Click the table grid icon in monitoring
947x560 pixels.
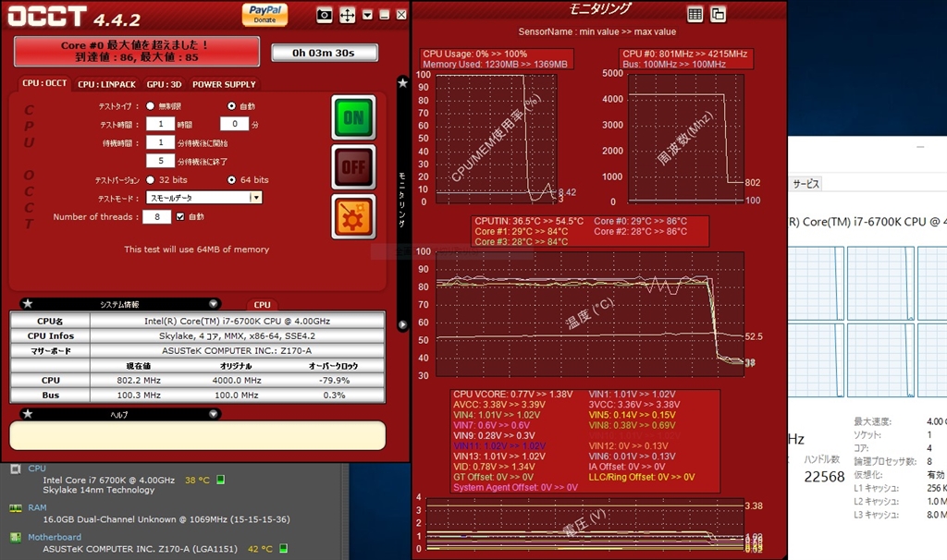tap(695, 14)
